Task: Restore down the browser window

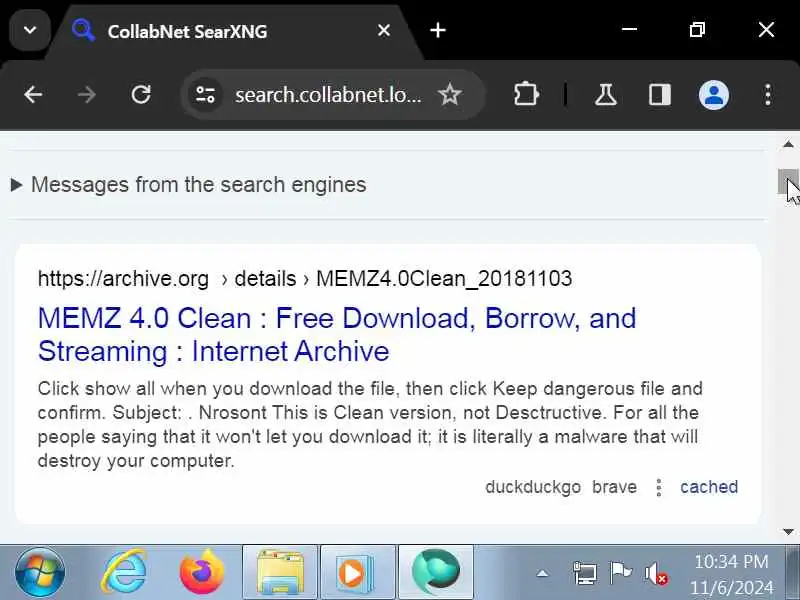Action: coord(697,30)
